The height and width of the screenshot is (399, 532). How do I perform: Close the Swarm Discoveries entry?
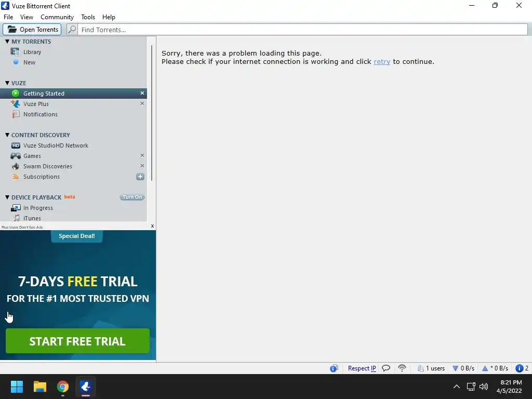click(x=142, y=166)
